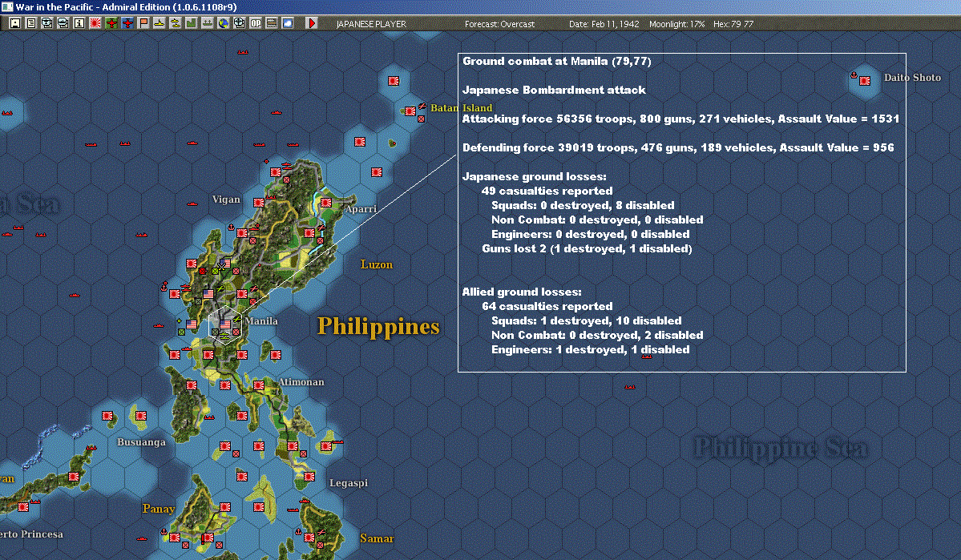Click the Ground combat at Manila heading
Viewport: 961px width, 560px height.
(x=556, y=61)
